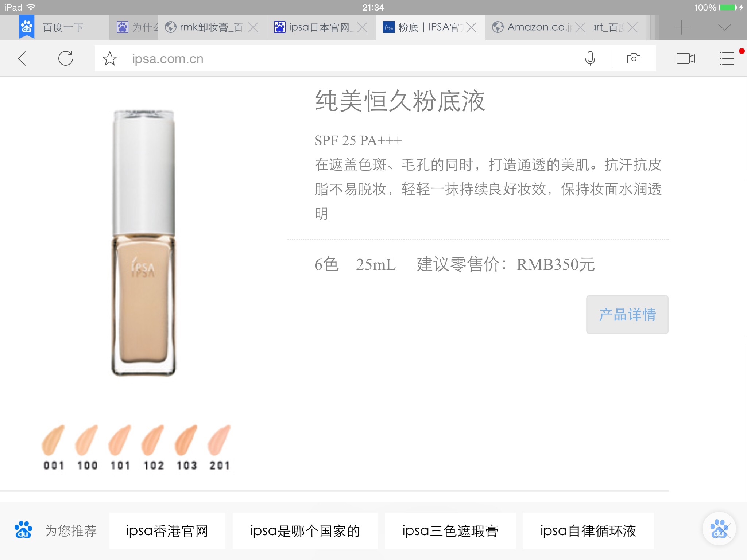Image resolution: width=747 pixels, height=560 pixels.
Task: Expand the tab list chevron
Action: click(725, 27)
